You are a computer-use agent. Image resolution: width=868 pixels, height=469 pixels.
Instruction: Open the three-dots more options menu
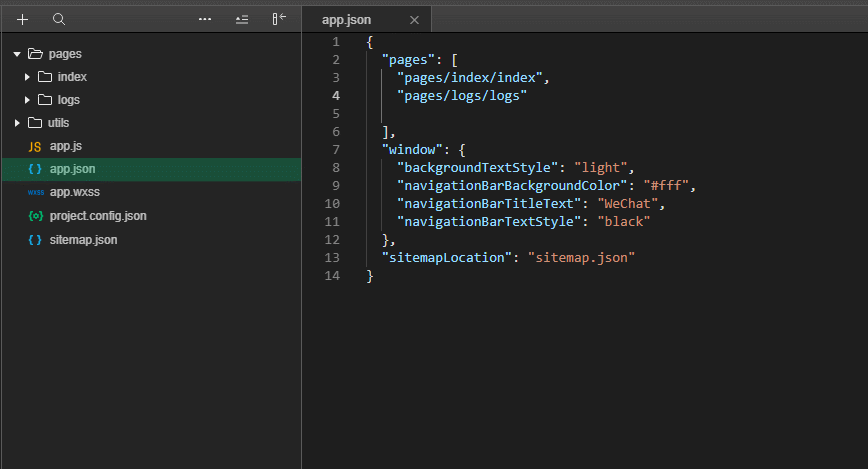[x=205, y=19]
